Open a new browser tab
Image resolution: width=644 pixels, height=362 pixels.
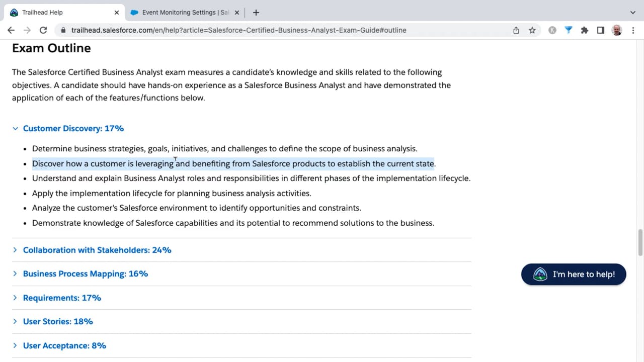coord(256,13)
